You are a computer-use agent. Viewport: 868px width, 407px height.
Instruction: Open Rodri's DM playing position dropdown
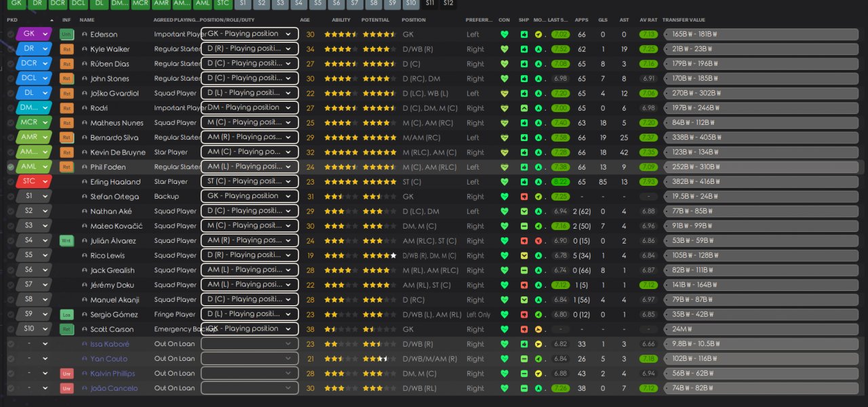click(250, 108)
